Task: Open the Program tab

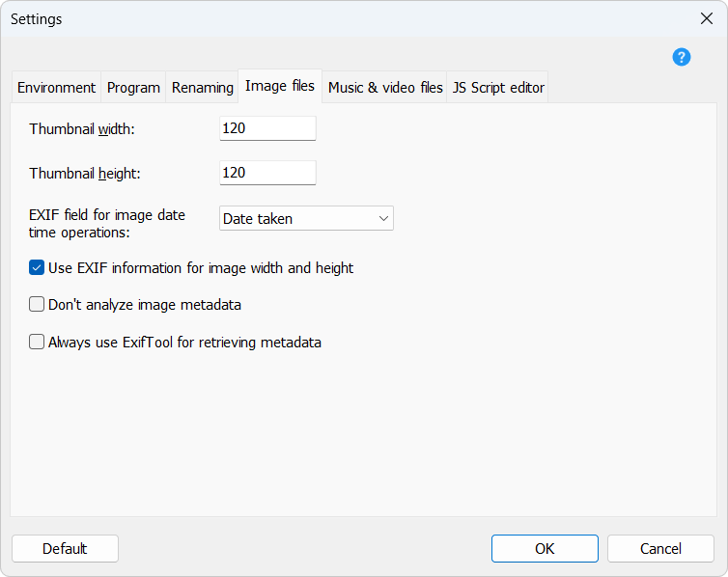Action: tap(133, 88)
